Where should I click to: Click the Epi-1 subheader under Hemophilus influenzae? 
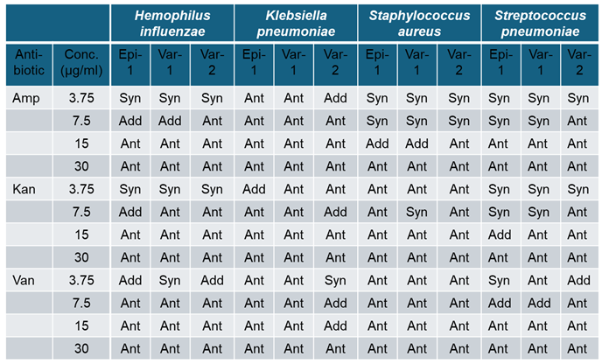pyautogui.click(x=130, y=64)
